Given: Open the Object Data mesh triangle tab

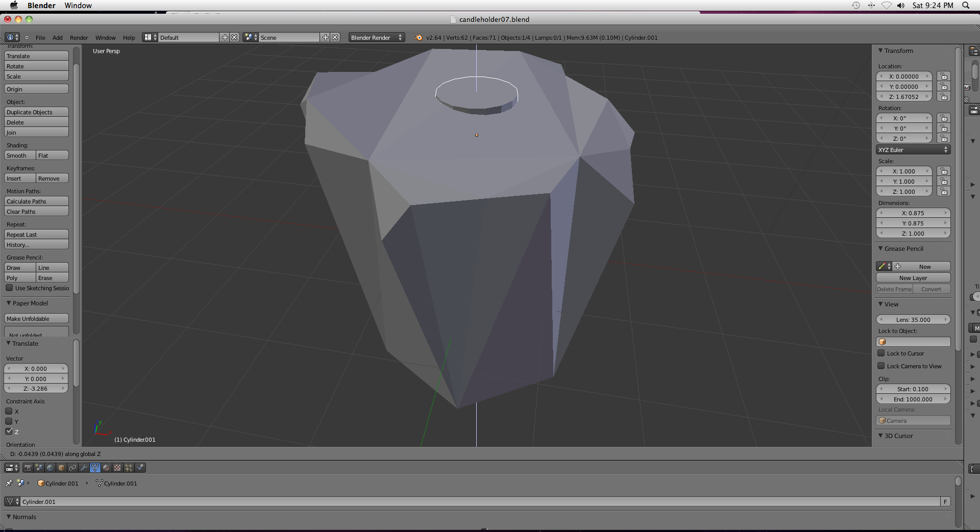Looking at the screenshot, I should tap(95, 468).
